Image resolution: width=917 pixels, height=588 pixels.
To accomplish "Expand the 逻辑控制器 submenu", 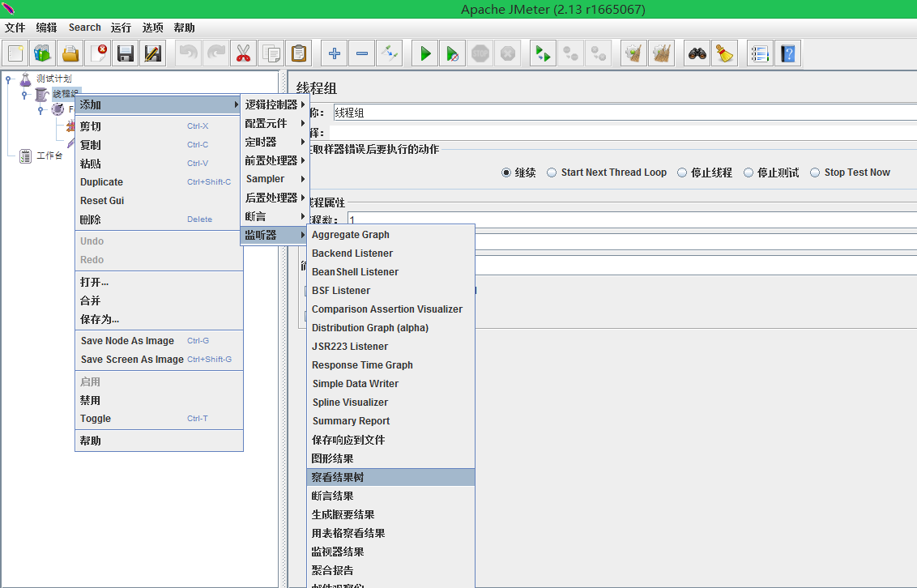I will (275, 104).
